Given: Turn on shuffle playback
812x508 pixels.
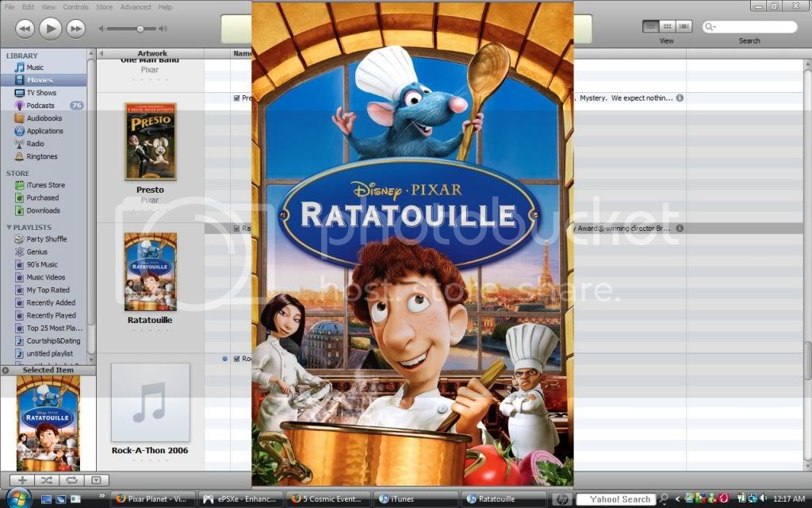Looking at the screenshot, I should tap(47, 480).
